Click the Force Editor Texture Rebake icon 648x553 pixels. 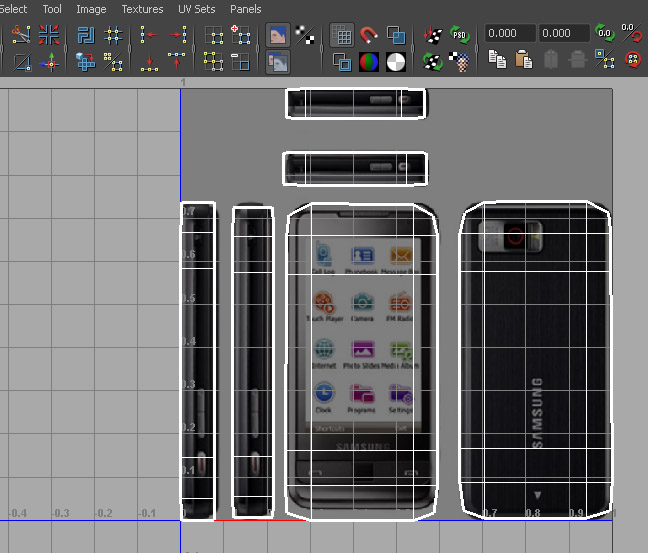(433, 62)
